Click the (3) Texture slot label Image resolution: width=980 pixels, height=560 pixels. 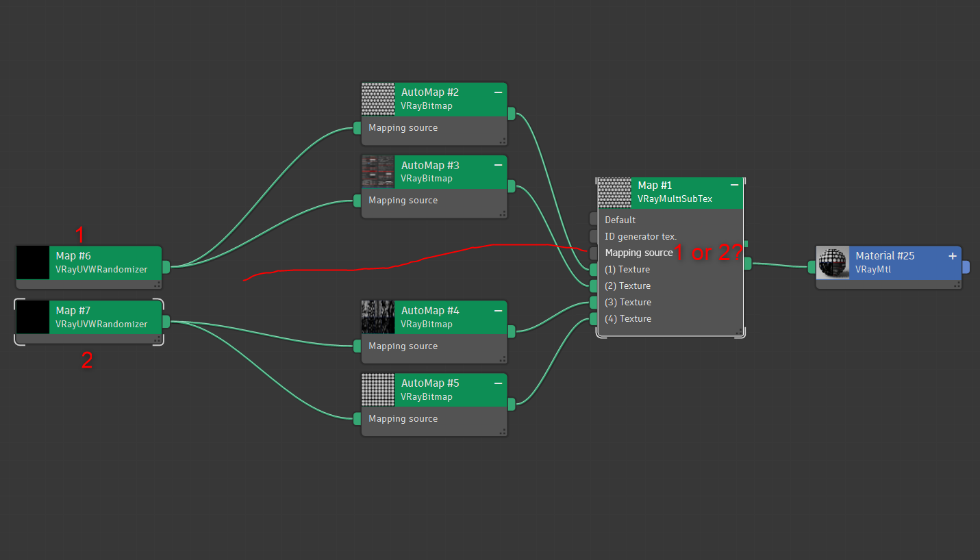point(628,302)
